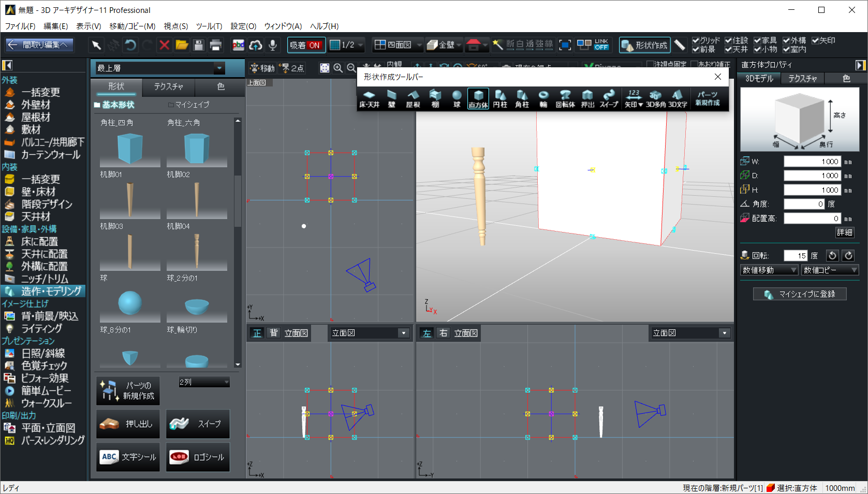Click the rotate clockwise arrow button
The height and width of the screenshot is (494, 868).
point(848,255)
